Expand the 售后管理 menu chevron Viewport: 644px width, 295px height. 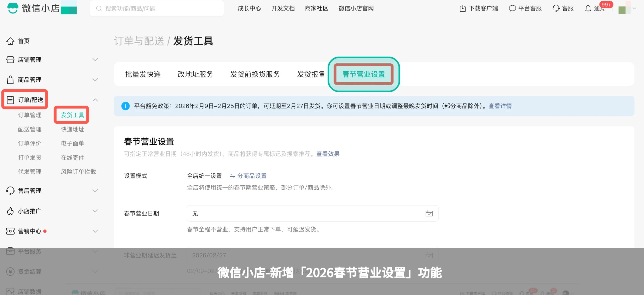pyautogui.click(x=95, y=191)
